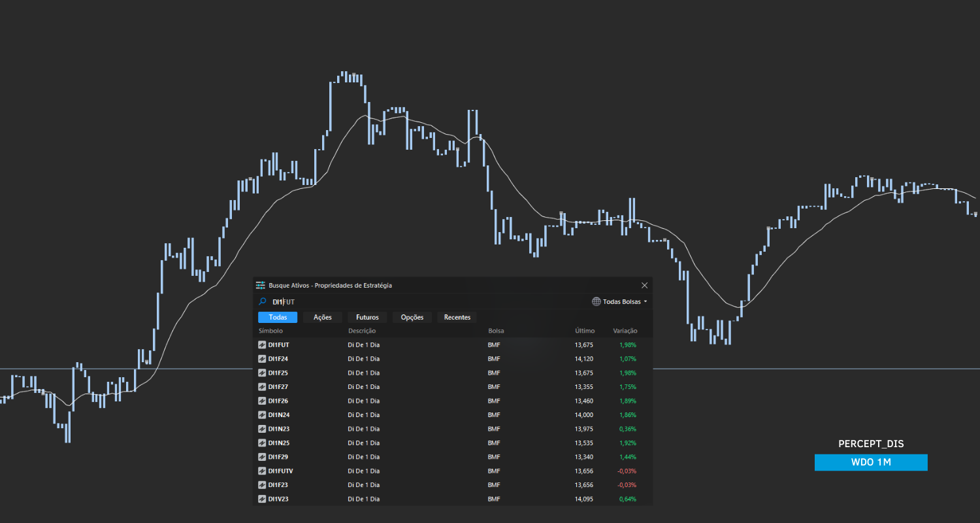Click the globe icon next to Todas Bolsas
The image size is (980, 523).
(x=595, y=301)
